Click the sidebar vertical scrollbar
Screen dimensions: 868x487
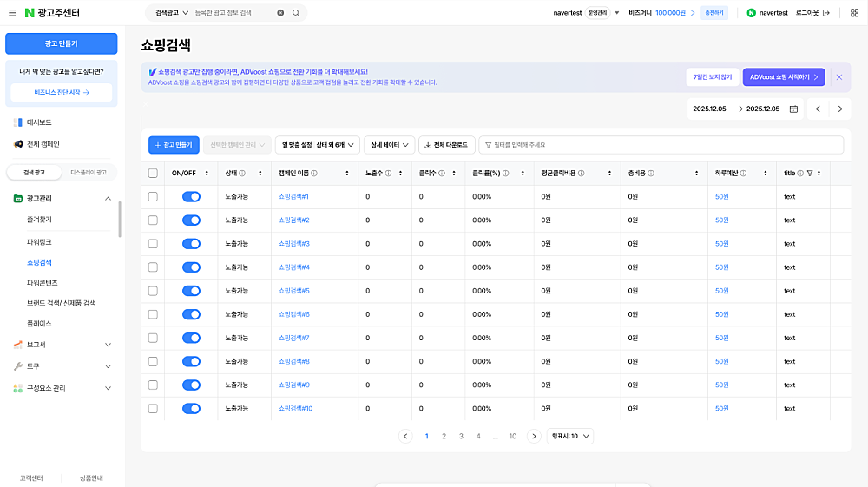pos(120,220)
